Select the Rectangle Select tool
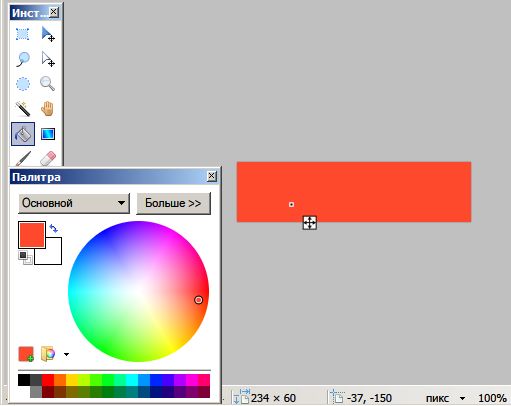The width and height of the screenshot is (511, 406). 23,34
